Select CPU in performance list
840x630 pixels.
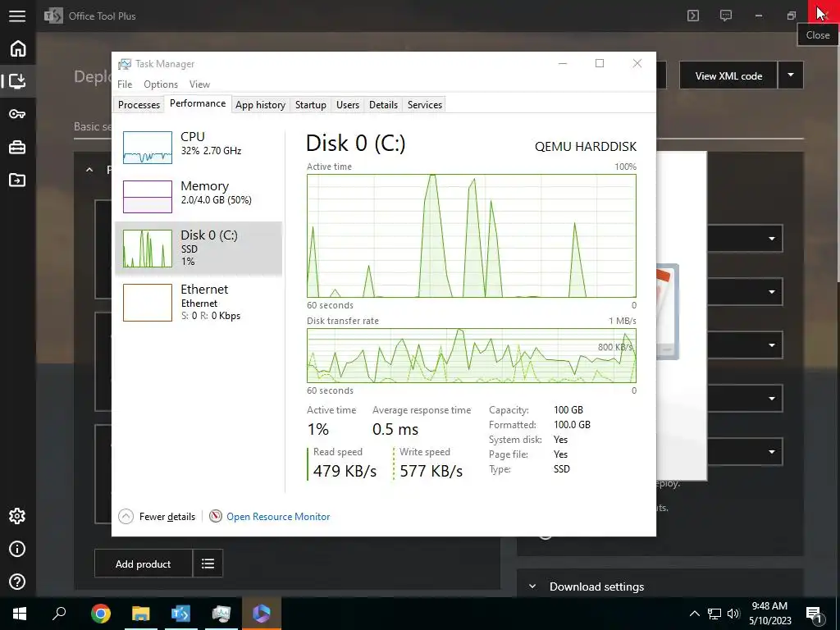pyautogui.click(x=199, y=147)
